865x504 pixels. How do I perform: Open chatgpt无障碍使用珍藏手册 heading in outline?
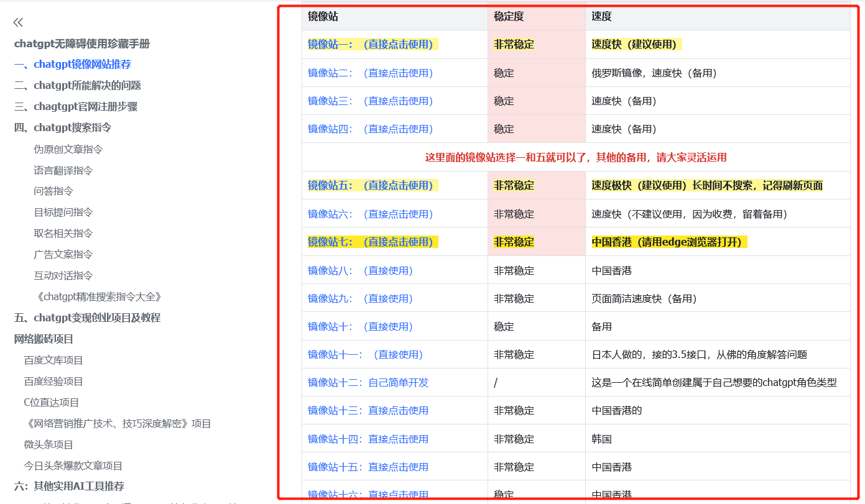[x=82, y=44]
